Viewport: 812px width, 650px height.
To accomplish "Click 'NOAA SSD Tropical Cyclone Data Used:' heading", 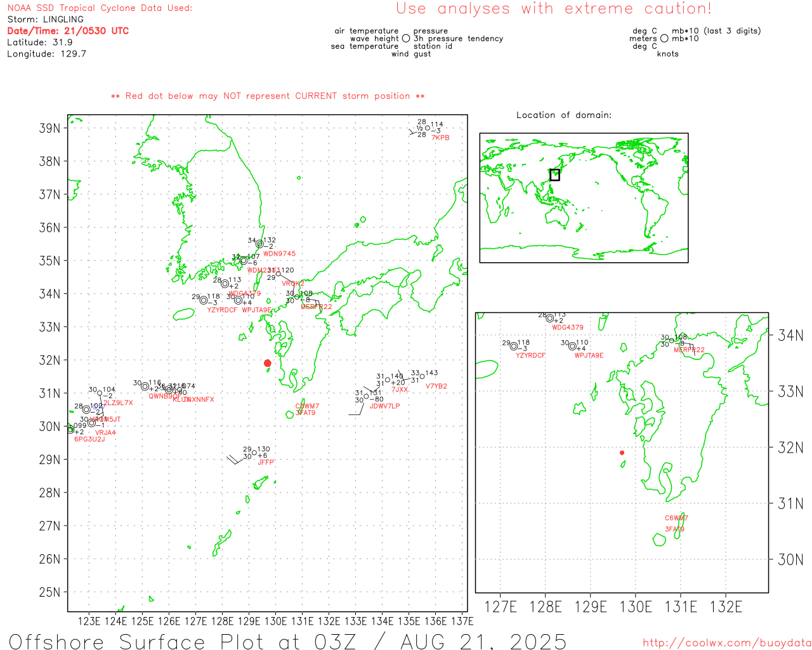I will (100, 8).
